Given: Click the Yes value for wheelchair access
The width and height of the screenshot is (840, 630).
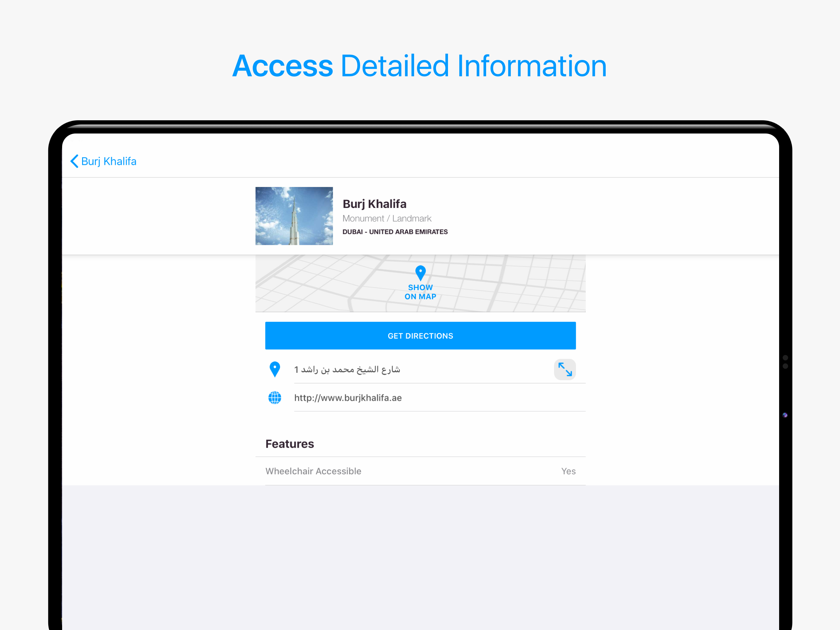Looking at the screenshot, I should coord(568,471).
